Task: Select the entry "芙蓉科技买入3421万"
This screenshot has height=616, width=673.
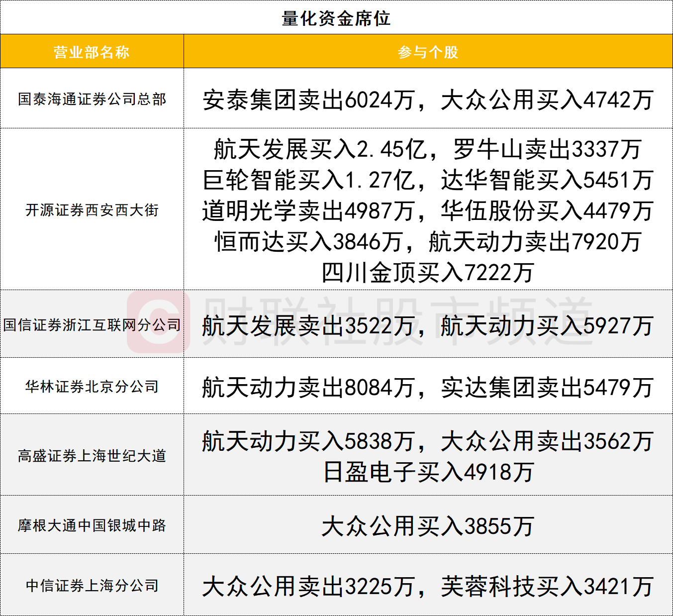Action: (547, 586)
